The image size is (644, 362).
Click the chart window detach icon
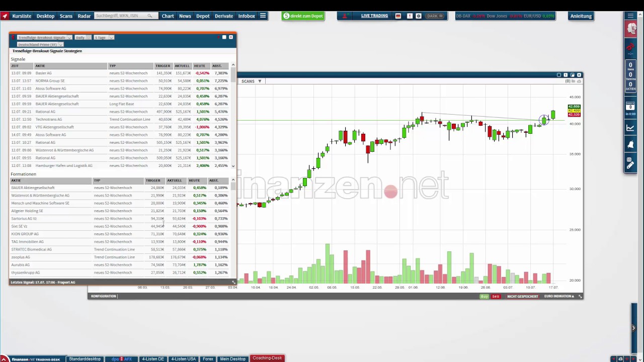click(572, 75)
